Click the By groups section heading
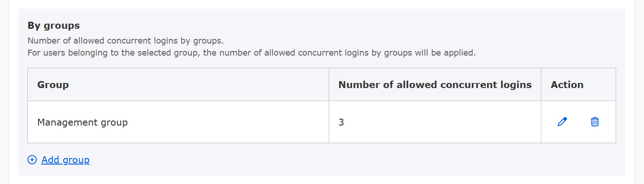 coord(54,25)
